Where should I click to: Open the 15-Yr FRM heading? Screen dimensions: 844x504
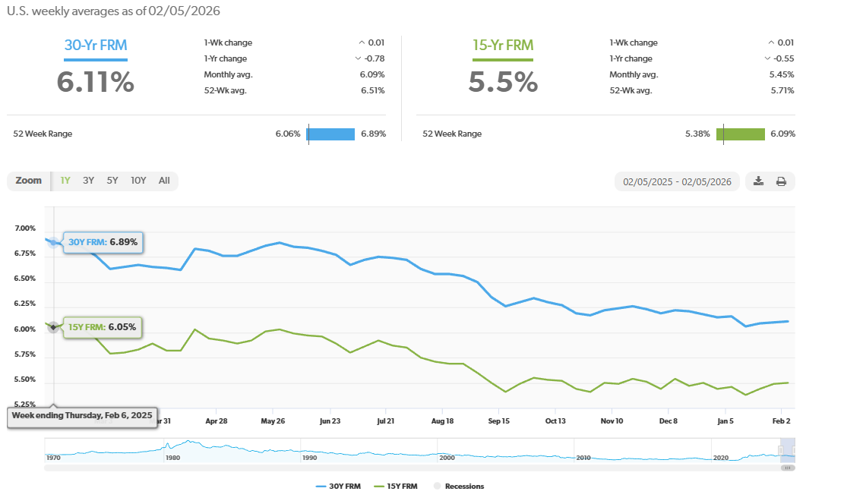(503, 45)
